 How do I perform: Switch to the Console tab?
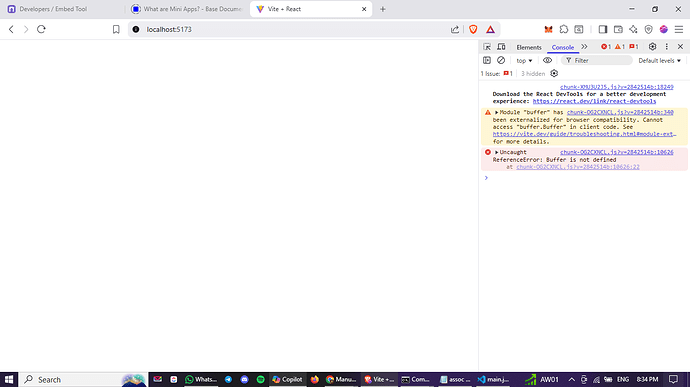[562, 47]
